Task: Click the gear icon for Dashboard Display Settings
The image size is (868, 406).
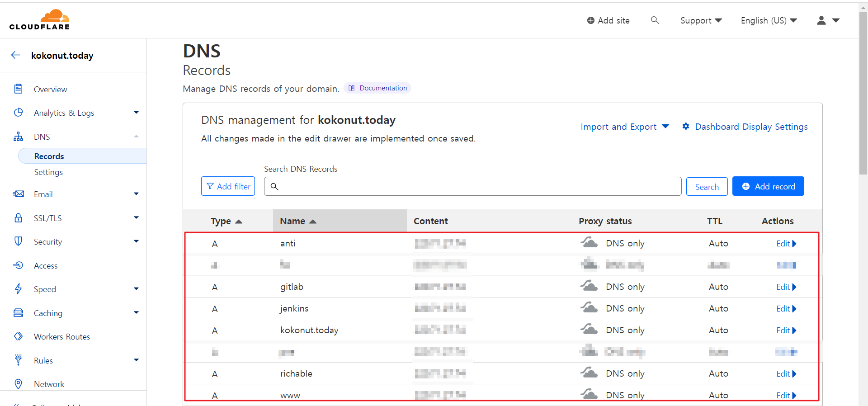Action: (686, 126)
